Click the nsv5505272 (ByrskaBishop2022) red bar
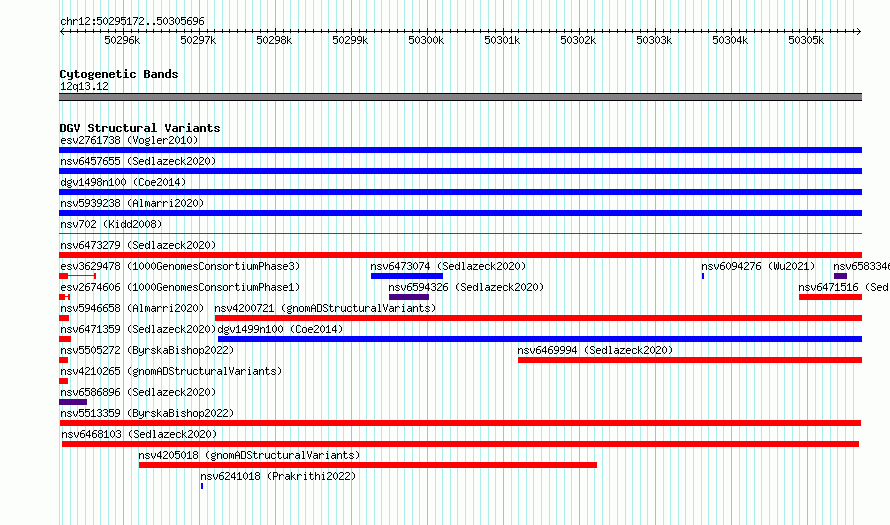This screenshot has height=525, width=890. (64, 360)
